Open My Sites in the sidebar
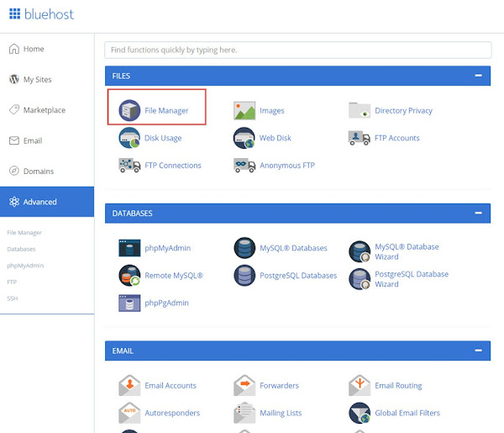This screenshot has height=433, width=504. tap(47, 80)
